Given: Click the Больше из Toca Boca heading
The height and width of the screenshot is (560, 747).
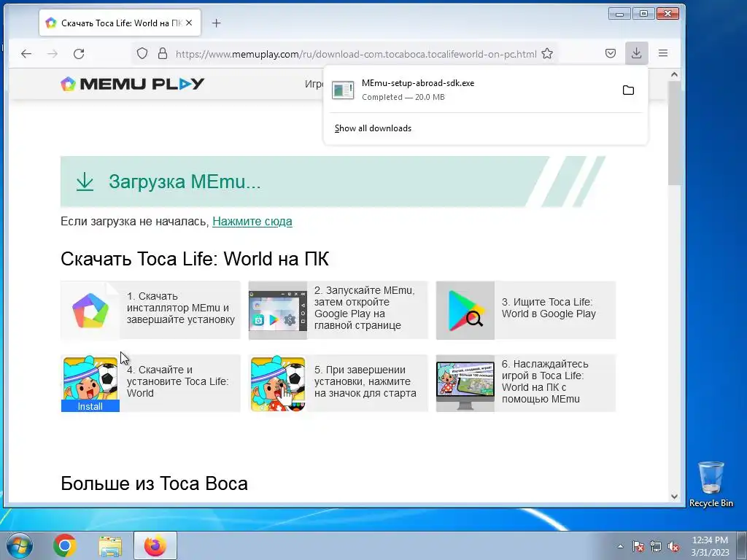Looking at the screenshot, I should click(x=154, y=483).
